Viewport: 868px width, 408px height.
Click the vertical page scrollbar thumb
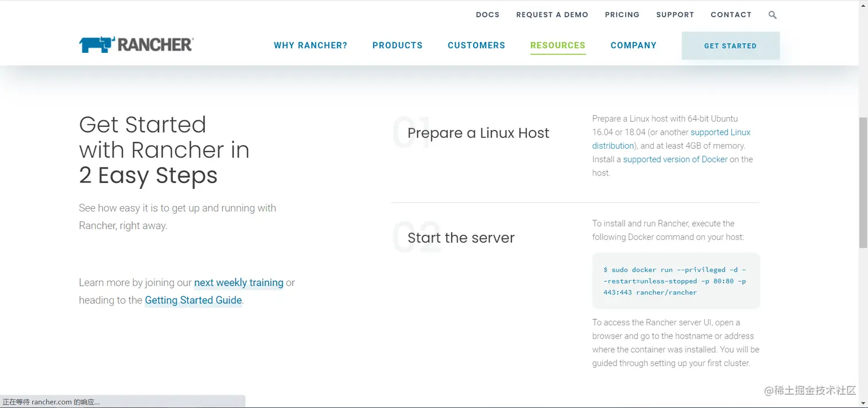(x=863, y=182)
